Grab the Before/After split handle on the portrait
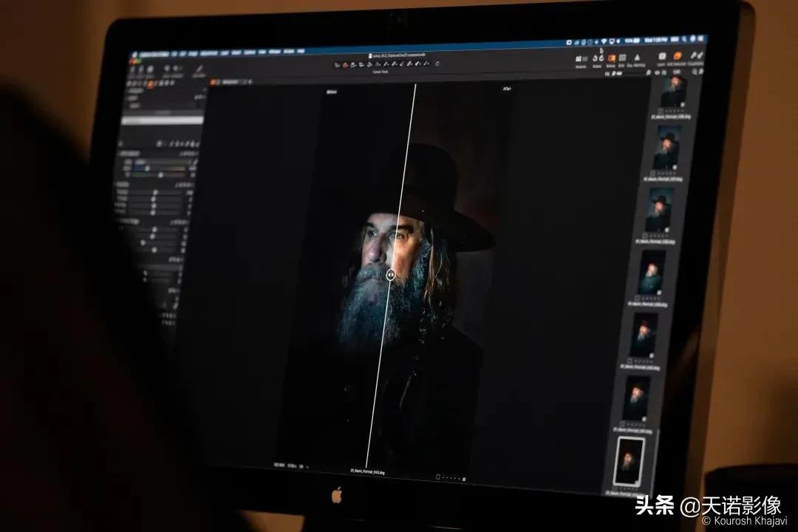 tap(390, 275)
